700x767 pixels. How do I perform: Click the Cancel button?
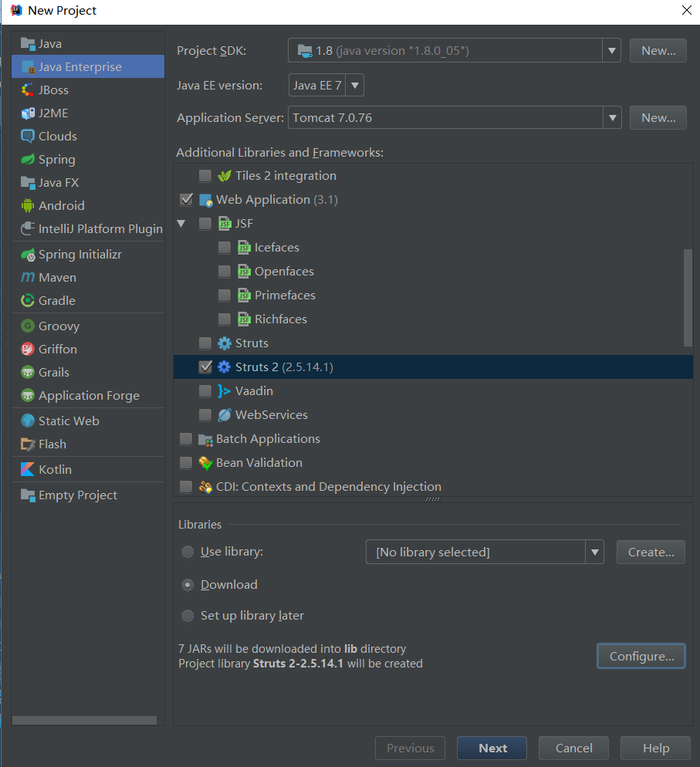pyautogui.click(x=573, y=748)
